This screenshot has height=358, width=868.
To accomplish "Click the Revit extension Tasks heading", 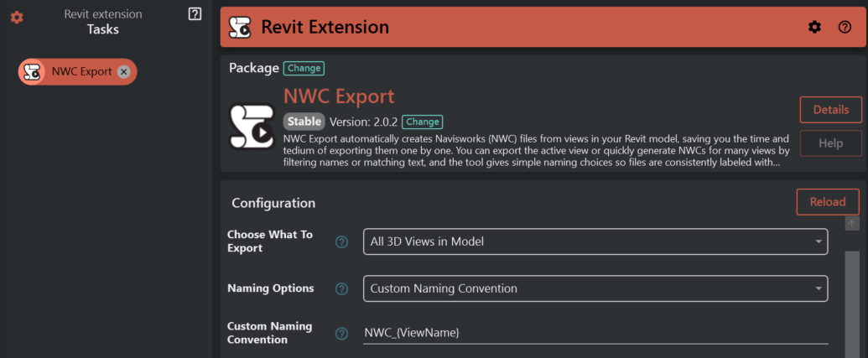I will pyautogui.click(x=103, y=22).
